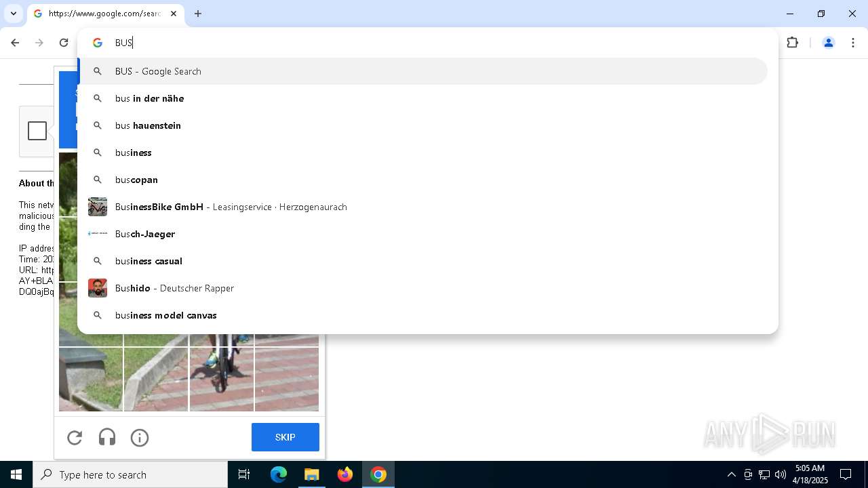The width and height of the screenshot is (868, 488).
Task: Show hidden system tray icons
Action: [731, 474]
